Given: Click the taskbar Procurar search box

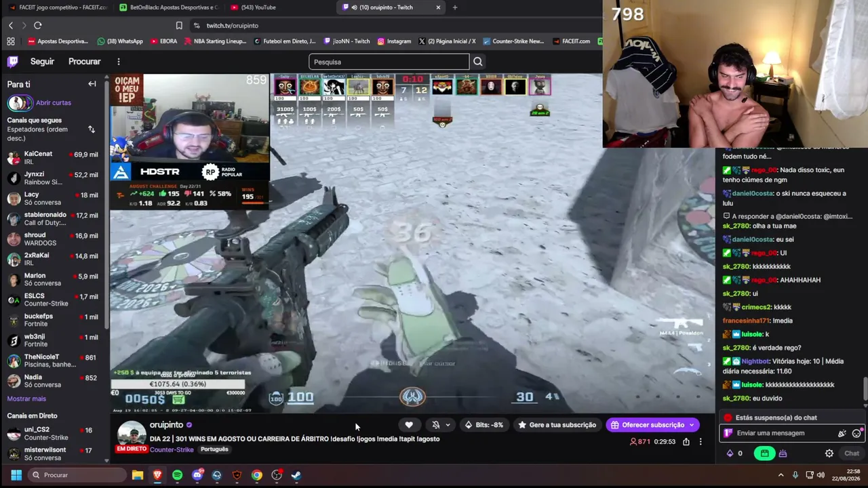Looking at the screenshot, I should click(x=78, y=475).
